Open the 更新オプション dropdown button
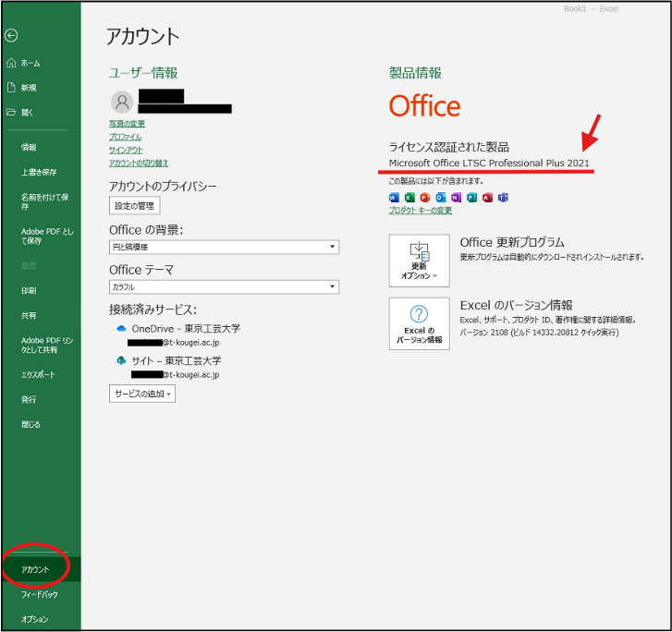 pyautogui.click(x=419, y=261)
